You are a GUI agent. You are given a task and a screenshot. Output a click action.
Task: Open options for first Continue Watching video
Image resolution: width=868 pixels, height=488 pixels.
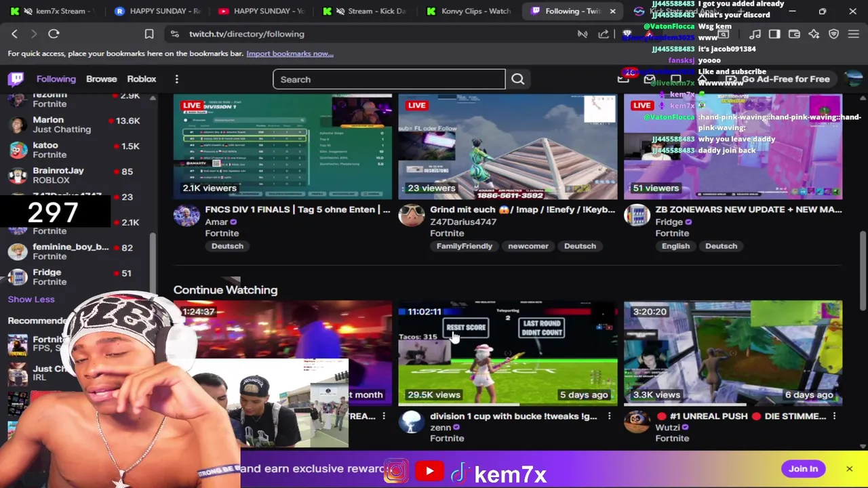click(384, 416)
